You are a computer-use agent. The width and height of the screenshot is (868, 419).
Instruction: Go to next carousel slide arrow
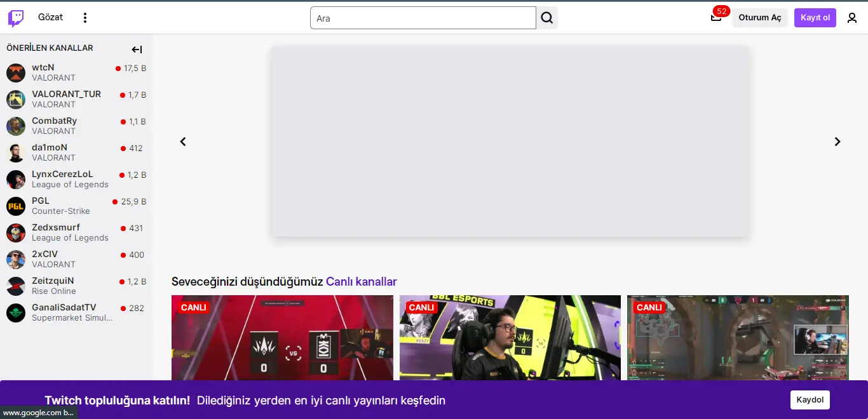tap(837, 142)
